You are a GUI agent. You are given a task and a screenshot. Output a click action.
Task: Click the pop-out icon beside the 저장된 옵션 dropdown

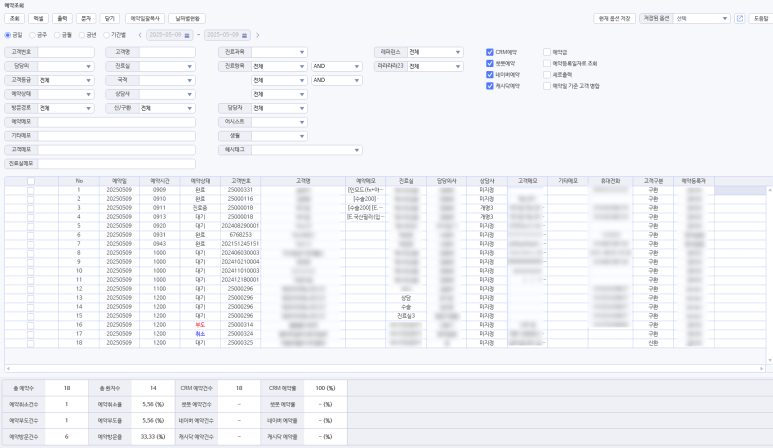tap(739, 18)
